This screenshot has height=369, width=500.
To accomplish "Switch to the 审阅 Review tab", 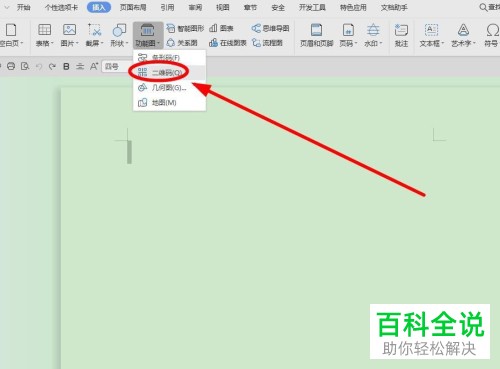I will [x=195, y=7].
